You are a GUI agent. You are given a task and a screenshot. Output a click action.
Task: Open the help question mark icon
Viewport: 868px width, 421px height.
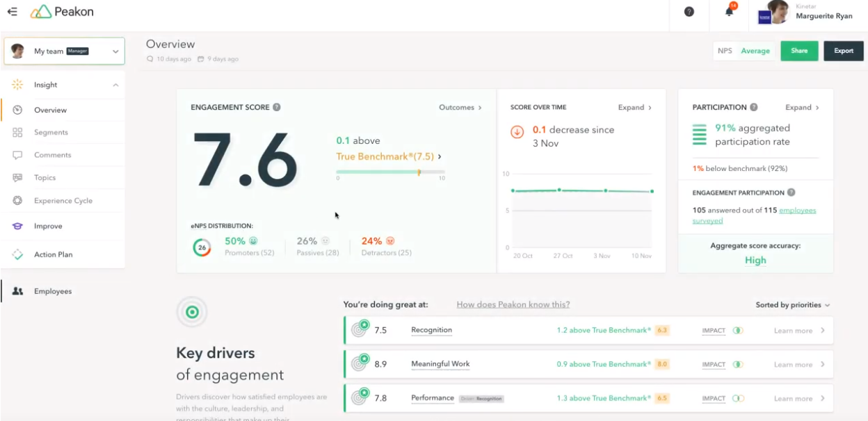(x=689, y=12)
